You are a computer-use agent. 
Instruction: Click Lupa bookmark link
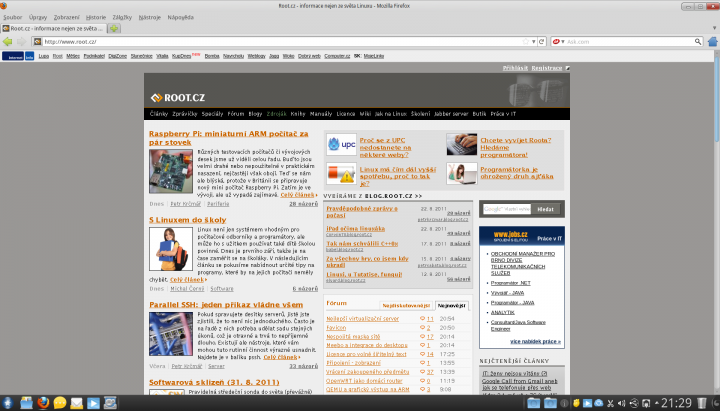point(44,56)
